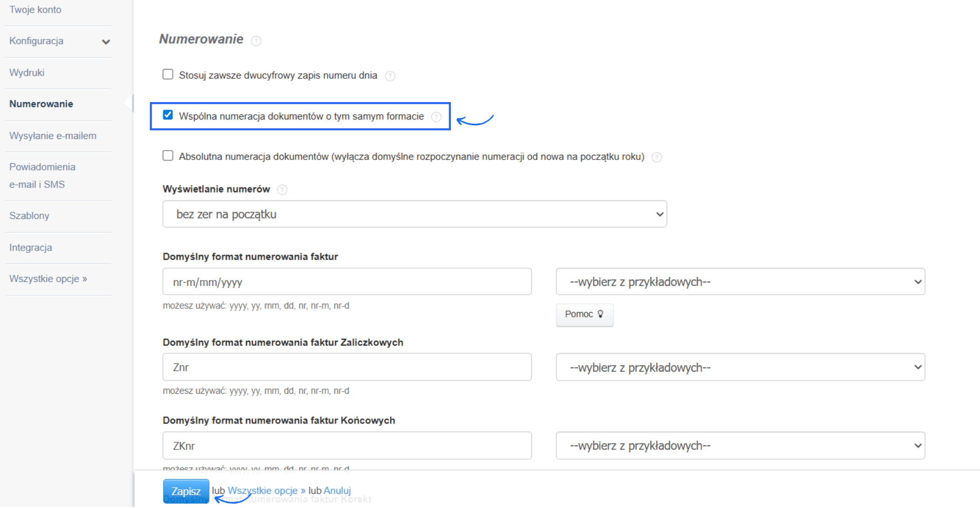Expand the Konfiguracja sidebar chevron

point(106,42)
